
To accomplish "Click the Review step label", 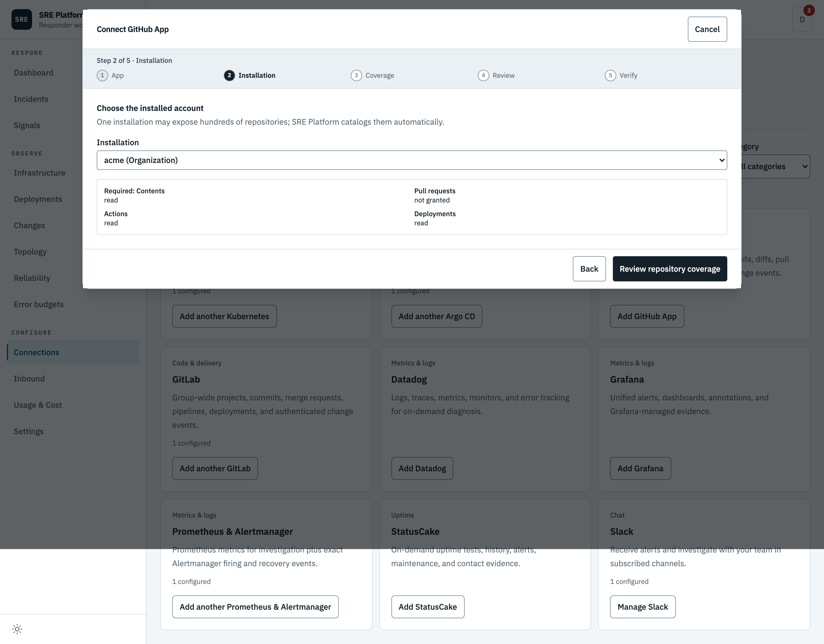I will tap(504, 75).
